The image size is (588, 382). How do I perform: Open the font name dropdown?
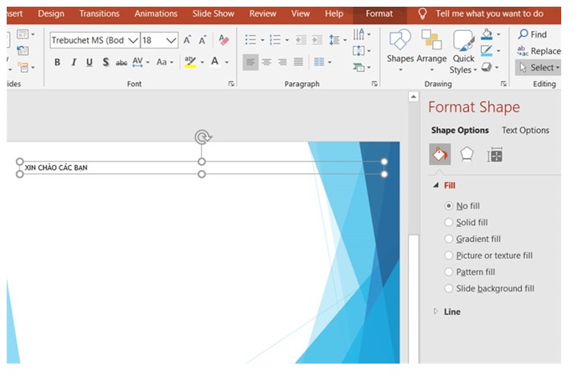tap(132, 40)
